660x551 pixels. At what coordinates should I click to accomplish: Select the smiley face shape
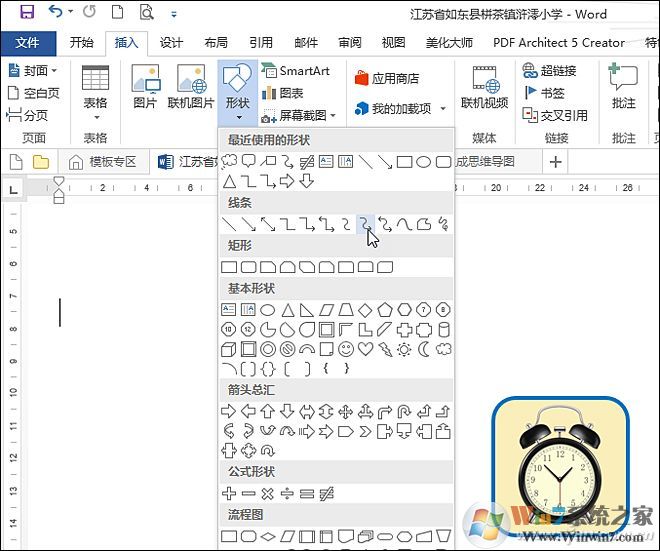(x=346, y=349)
